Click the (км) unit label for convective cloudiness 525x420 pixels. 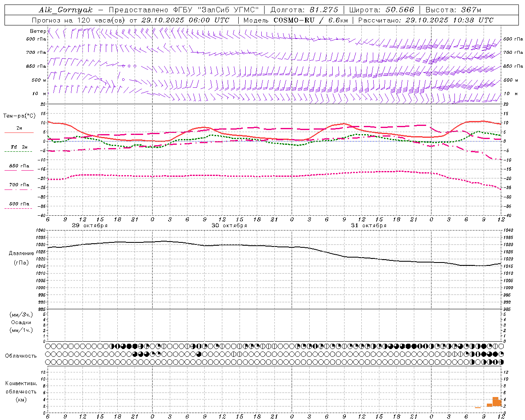tap(21, 399)
